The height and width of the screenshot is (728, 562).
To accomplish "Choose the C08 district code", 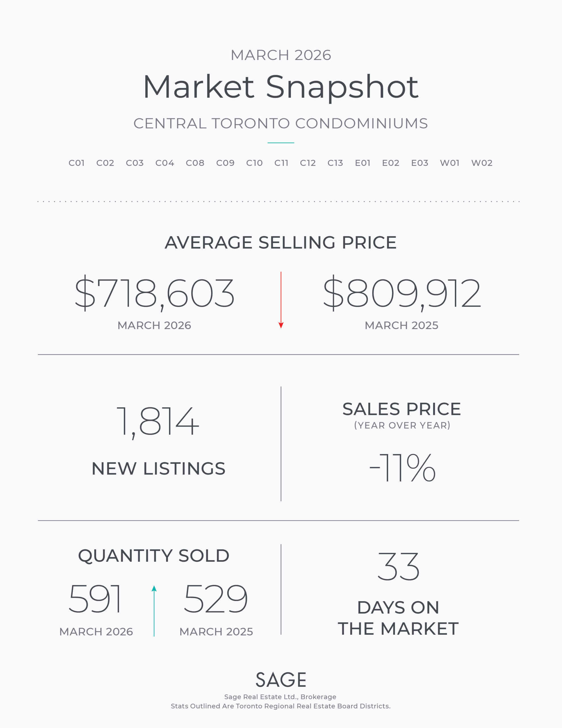I will click(195, 163).
